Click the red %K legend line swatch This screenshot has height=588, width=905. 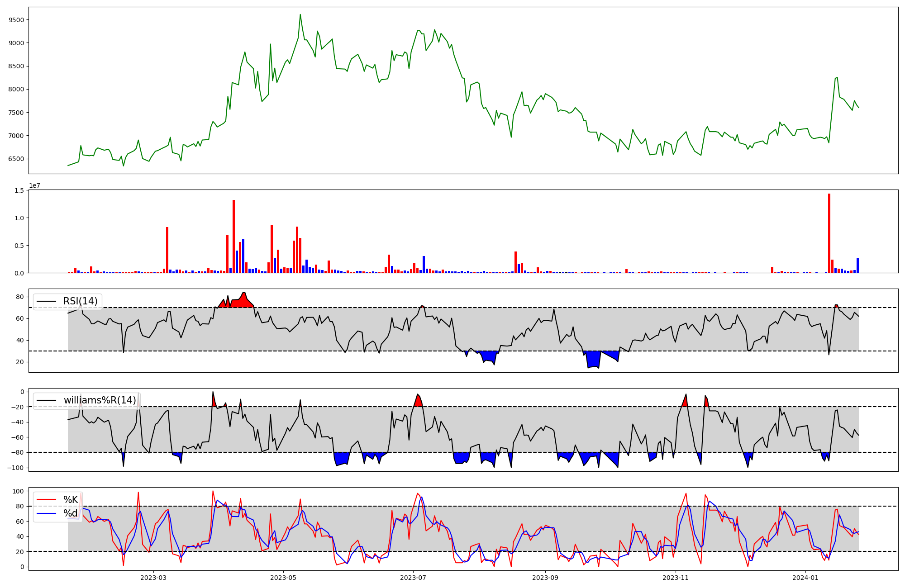(46, 500)
